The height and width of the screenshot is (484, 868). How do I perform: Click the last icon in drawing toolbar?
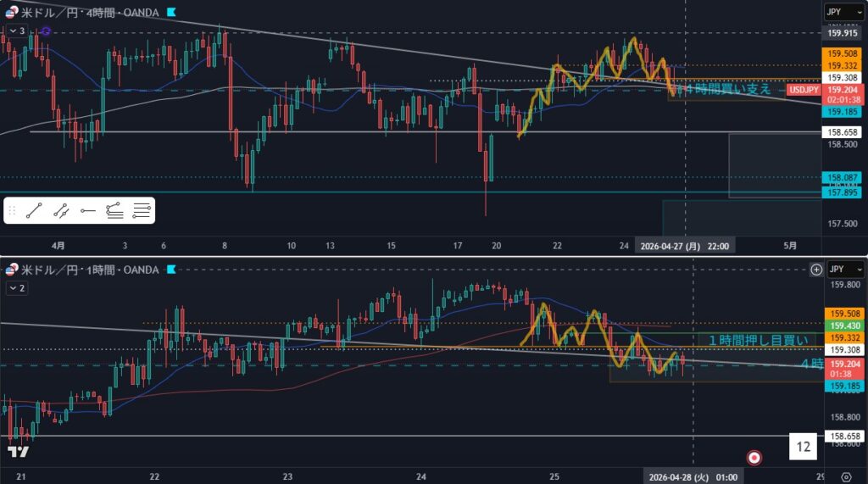point(142,210)
